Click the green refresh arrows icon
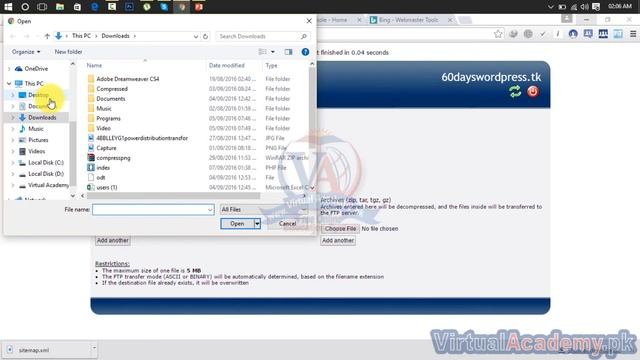 pyautogui.click(x=515, y=91)
